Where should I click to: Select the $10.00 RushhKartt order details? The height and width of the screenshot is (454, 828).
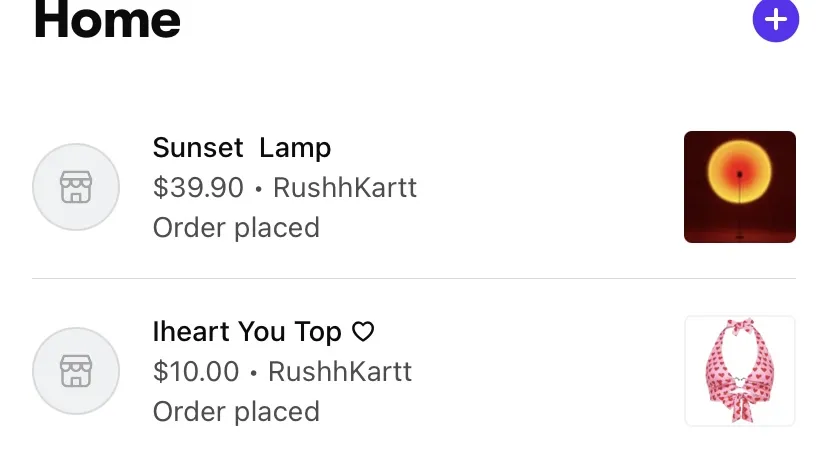pyautogui.click(x=282, y=371)
